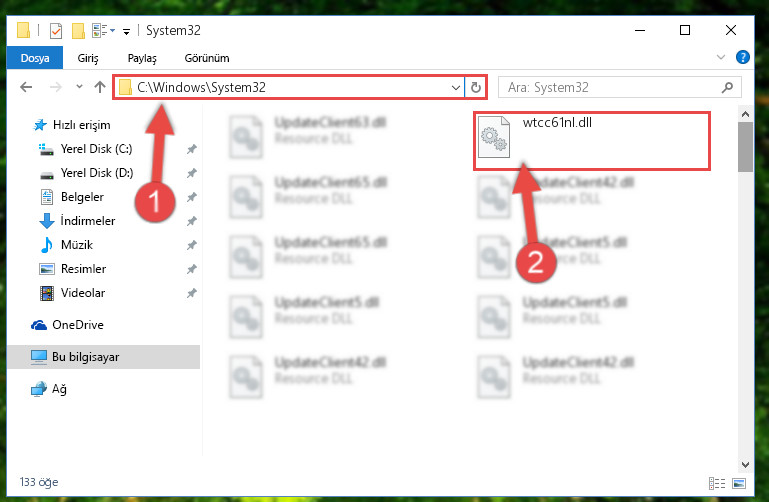
Task: Open recent locations dropdown arrow
Action: 79,87
